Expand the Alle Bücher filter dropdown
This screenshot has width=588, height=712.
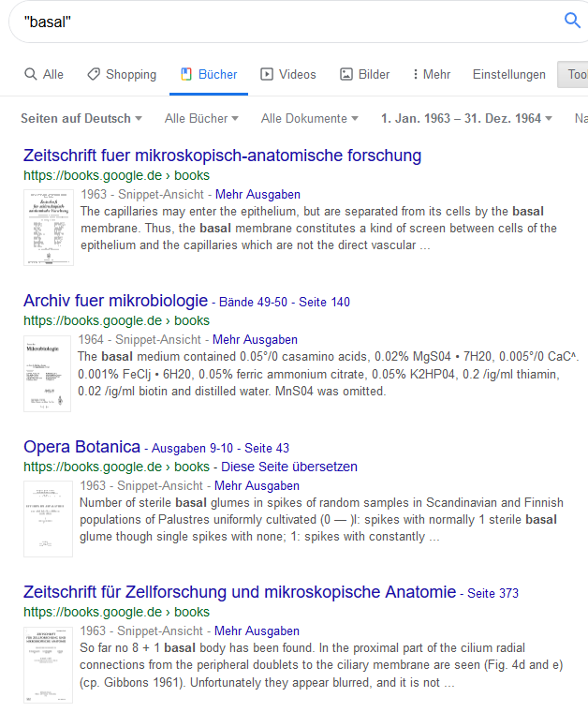[x=201, y=119]
